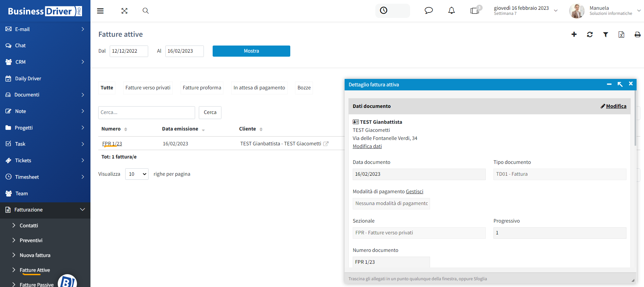Open invoice FPR 1/23 link
This screenshot has height=287, width=644.
[112, 144]
